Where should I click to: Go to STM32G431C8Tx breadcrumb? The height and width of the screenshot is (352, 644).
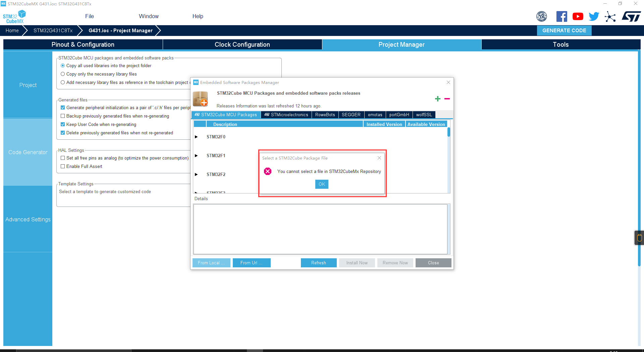pyautogui.click(x=53, y=30)
